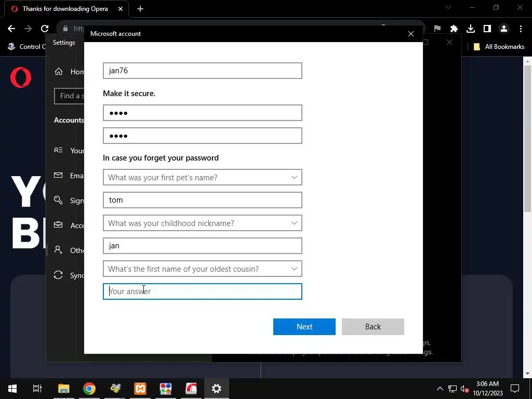Click the muted volume icon in tray

click(464, 389)
